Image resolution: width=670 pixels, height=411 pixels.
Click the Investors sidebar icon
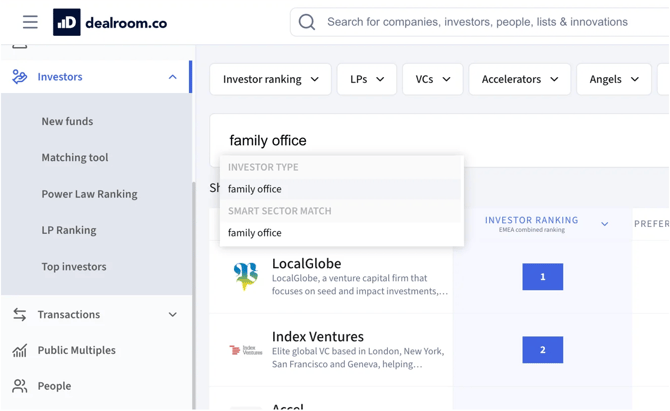point(20,77)
